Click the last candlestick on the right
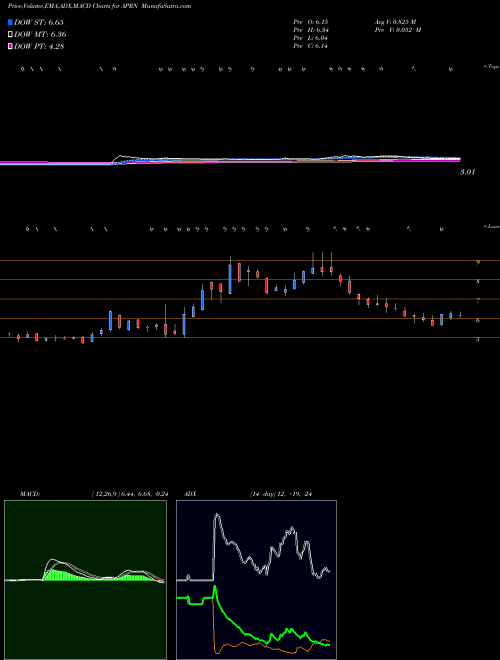This screenshot has width=500, height=660. click(x=460, y=315)
